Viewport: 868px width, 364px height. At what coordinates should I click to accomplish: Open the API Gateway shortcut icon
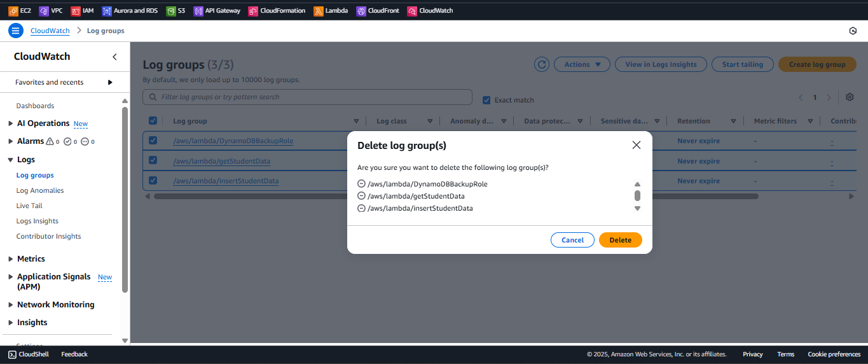198,11
